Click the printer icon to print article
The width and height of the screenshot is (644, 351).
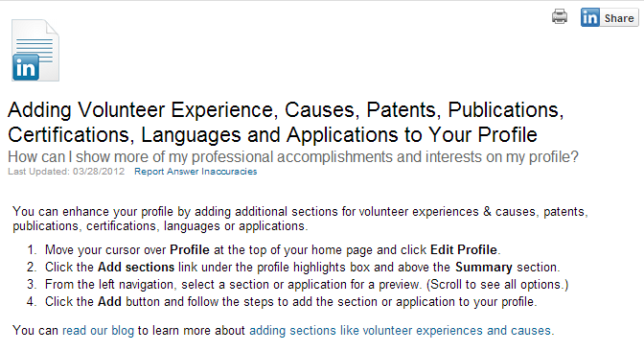[560, 17]
